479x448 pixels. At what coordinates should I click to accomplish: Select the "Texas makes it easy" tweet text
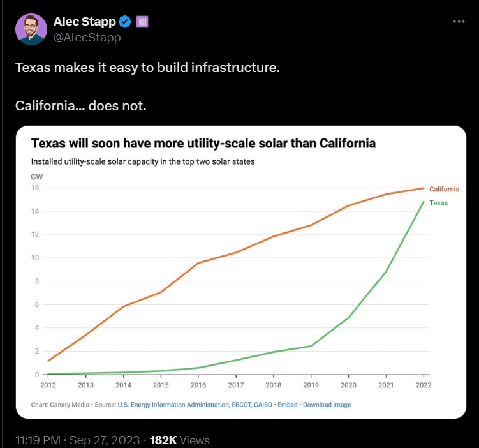click(147, 68)
